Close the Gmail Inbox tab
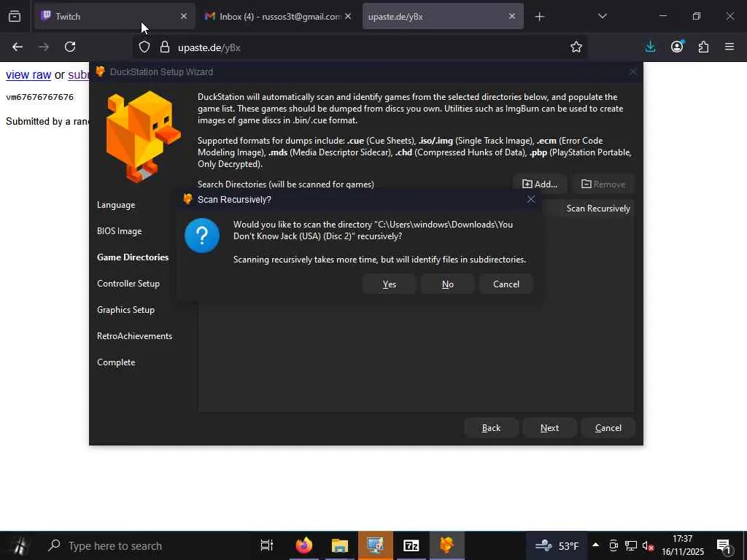This screenshot has width=747, height=560. [348, 16]
